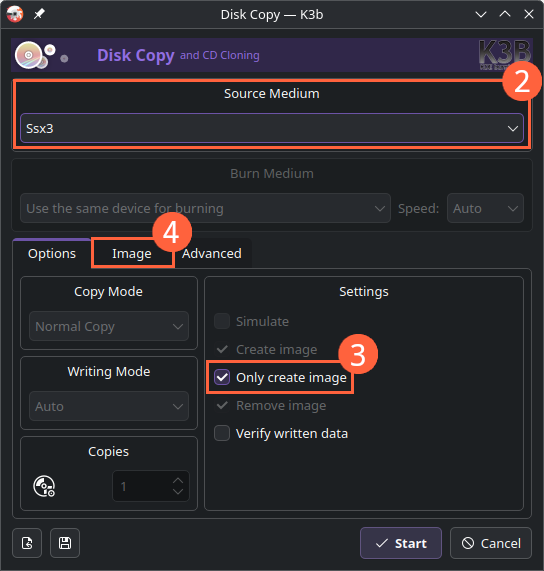Click the copies disc icon
Image resolution: width=544 pixels, height=571 pixels.
[44, 486]
